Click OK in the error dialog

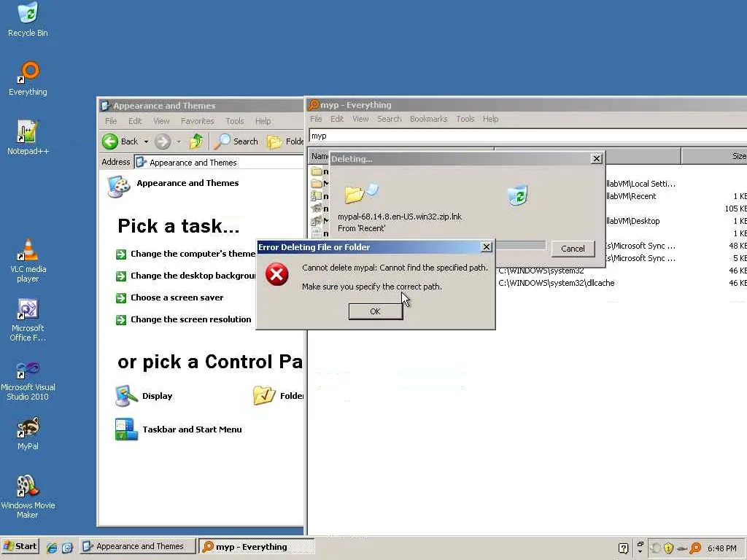tap(376, 311)
